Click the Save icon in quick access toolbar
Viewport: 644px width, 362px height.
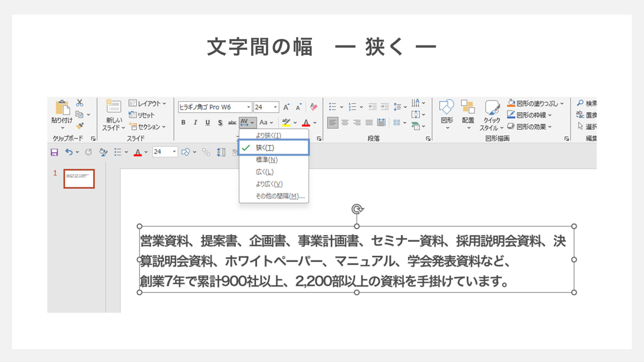click(54, 152)
